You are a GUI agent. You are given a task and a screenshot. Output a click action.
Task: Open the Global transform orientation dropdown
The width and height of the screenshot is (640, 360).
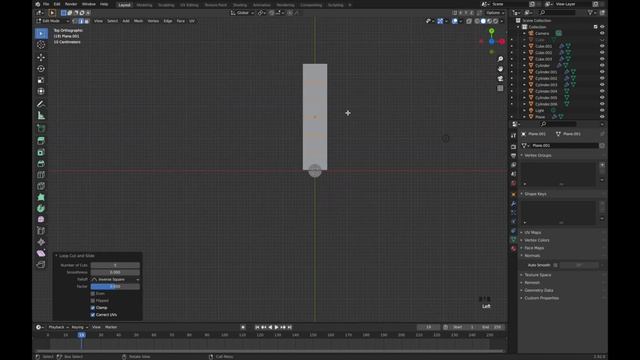tap(242, 13)
